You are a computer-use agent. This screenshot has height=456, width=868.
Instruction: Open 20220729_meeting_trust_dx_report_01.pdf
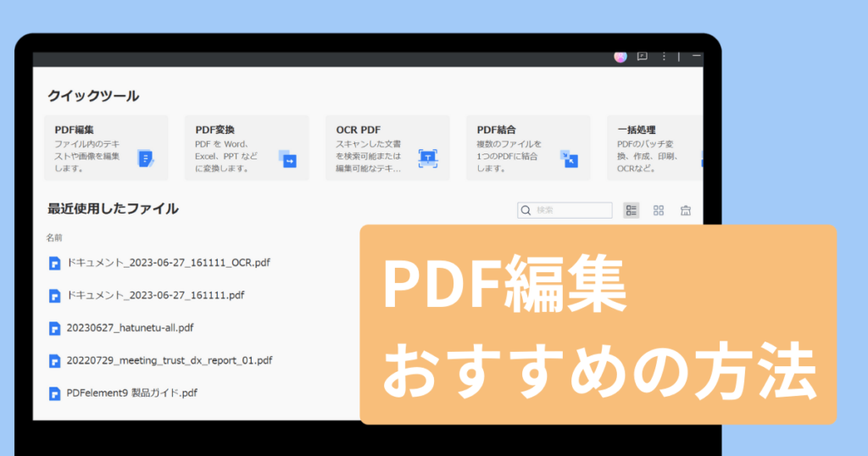pos(170,360)
